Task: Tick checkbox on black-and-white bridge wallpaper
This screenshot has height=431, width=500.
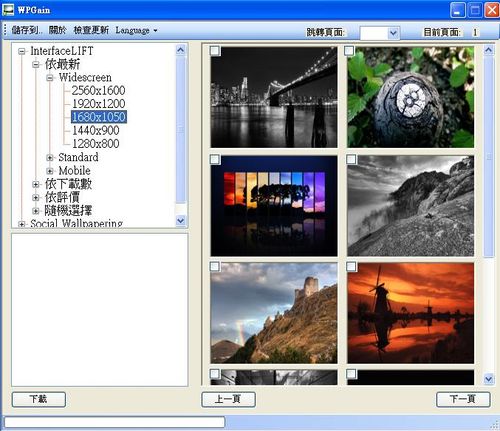Action: click(215, 51)
